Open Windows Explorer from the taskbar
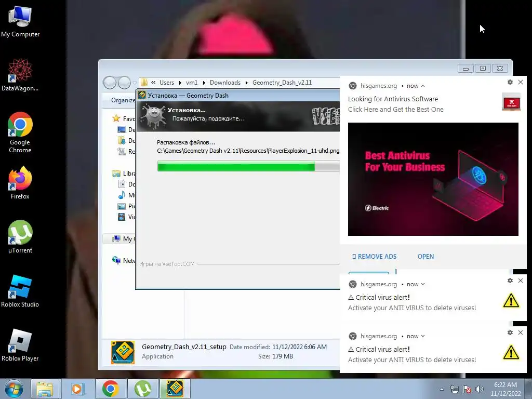Viewport: 532px width, 399px height. (45, 389)
